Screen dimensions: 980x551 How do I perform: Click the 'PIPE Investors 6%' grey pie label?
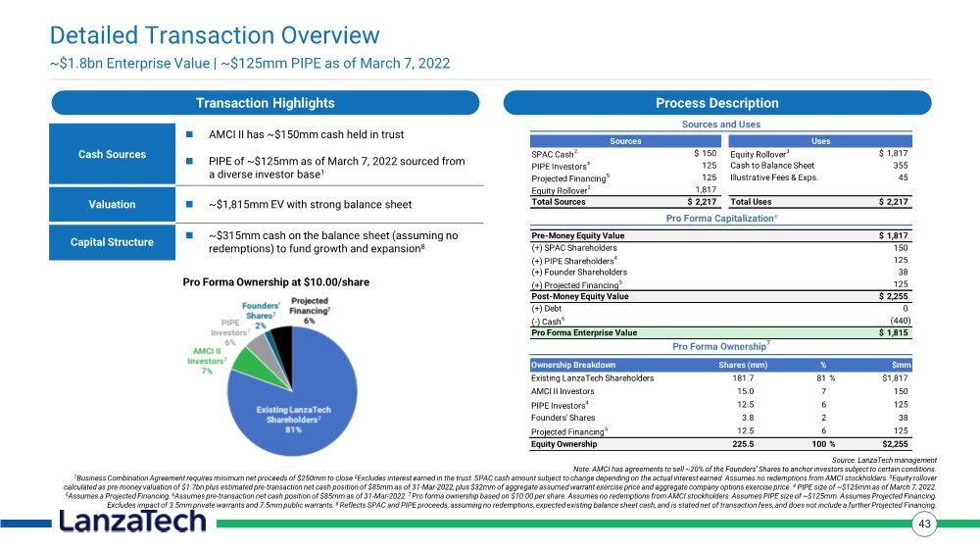pyautogui.click(x=230, y=332)
